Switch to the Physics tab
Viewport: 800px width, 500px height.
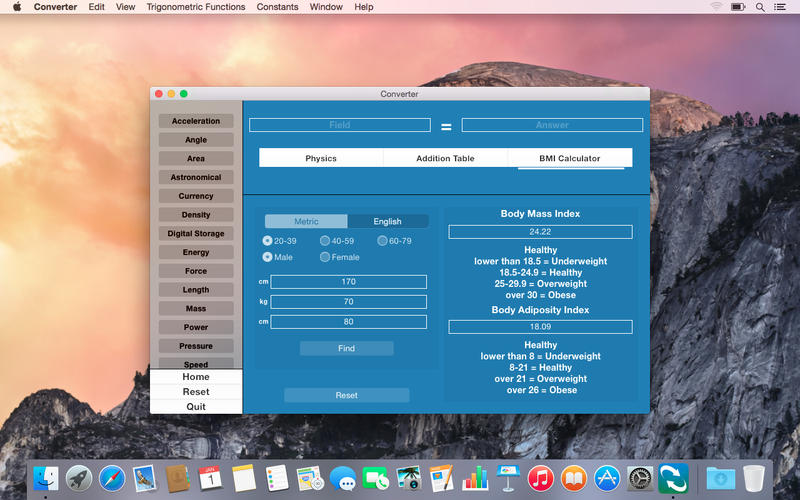point(321,158)
